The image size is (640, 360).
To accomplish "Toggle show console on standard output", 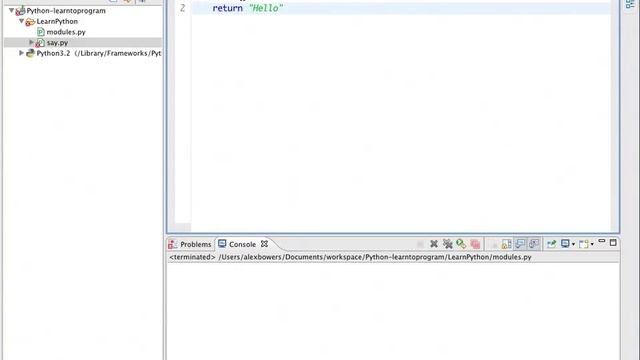I will pyautogui.click(x=520, y=244).
